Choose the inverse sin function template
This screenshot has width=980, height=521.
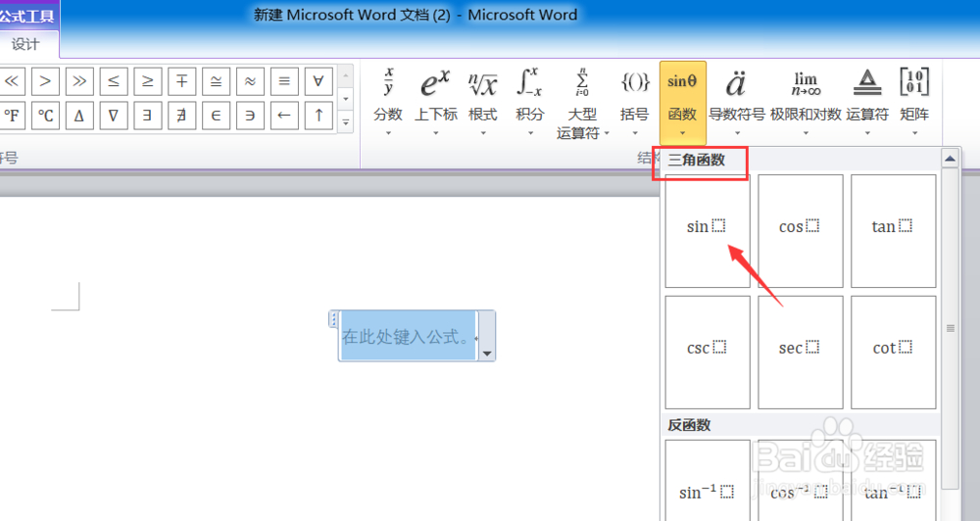[708, 481]
